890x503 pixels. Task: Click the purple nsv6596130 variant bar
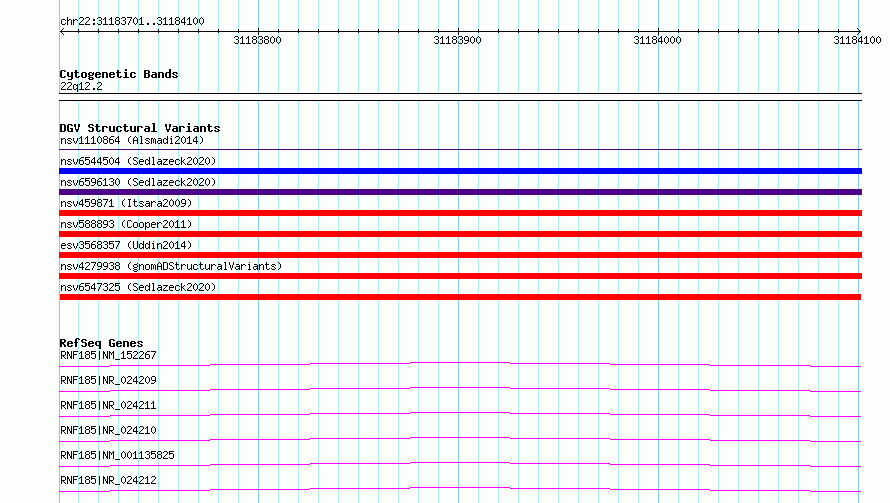(460, 192)
